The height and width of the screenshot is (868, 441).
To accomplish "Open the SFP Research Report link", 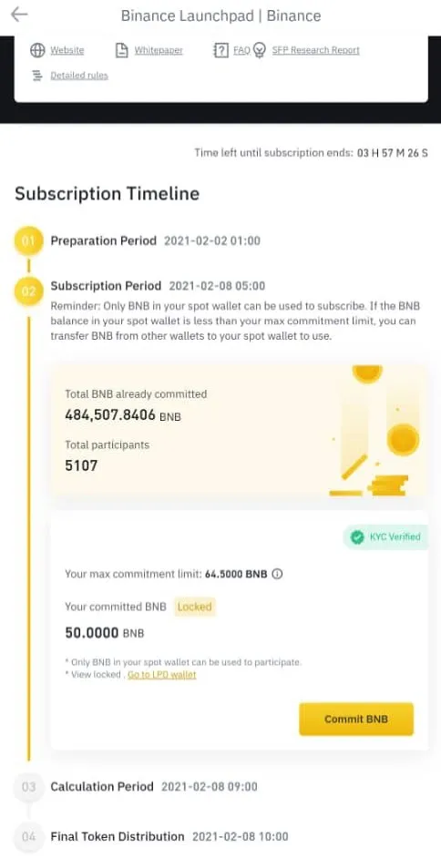I will coord(316,50).
